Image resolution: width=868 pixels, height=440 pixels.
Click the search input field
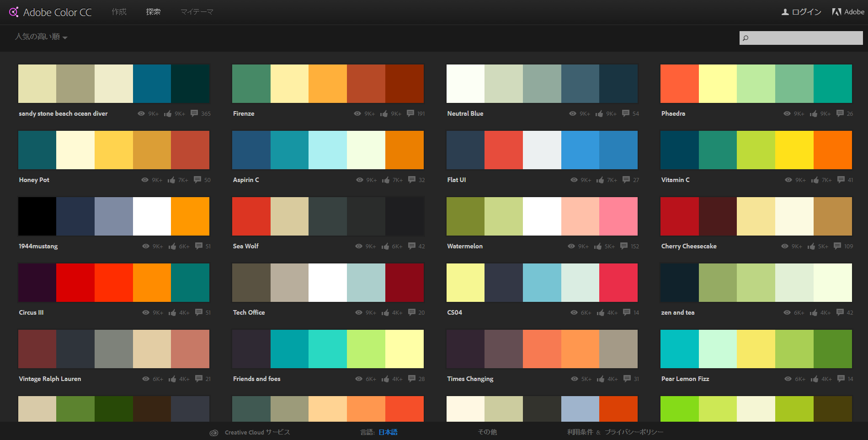coord(804,38)
